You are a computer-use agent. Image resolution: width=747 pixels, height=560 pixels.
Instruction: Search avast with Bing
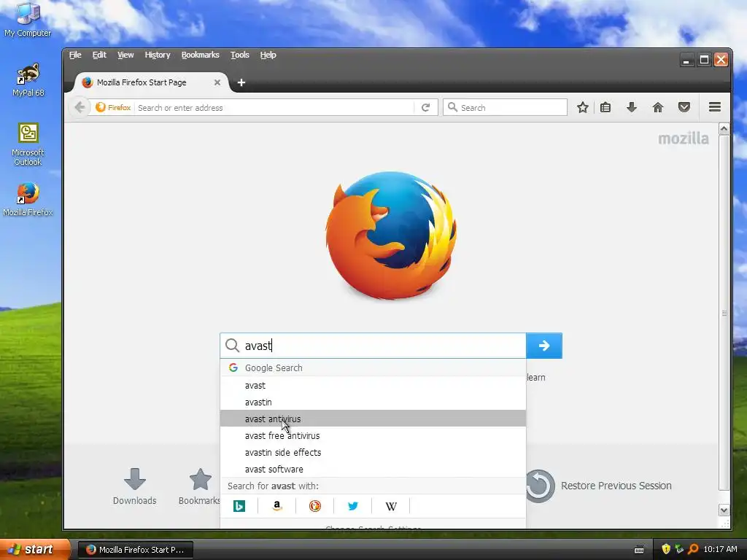click(x=239, y=506)
